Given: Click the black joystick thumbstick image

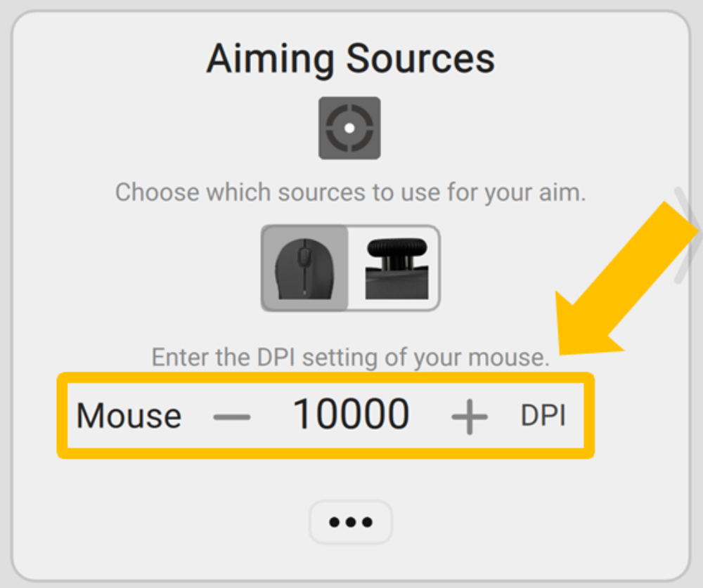Looking at the screenshot, I should click(x=396, y=268).
